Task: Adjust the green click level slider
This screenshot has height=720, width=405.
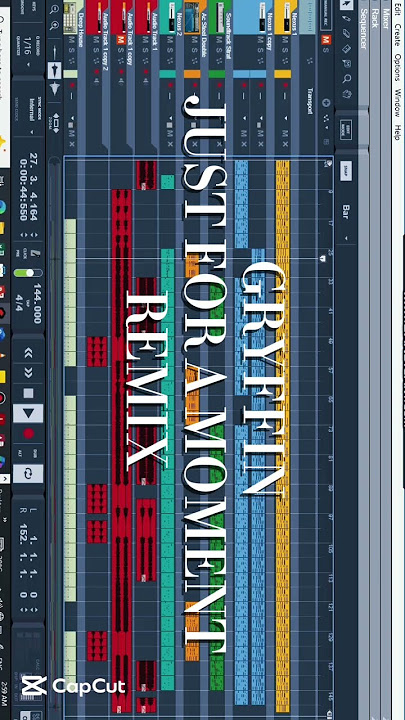Action: click(x=28, y=273)
